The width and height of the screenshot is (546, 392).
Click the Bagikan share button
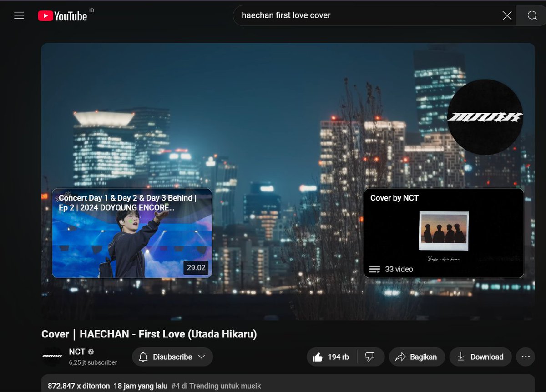(x=416, y=357)
